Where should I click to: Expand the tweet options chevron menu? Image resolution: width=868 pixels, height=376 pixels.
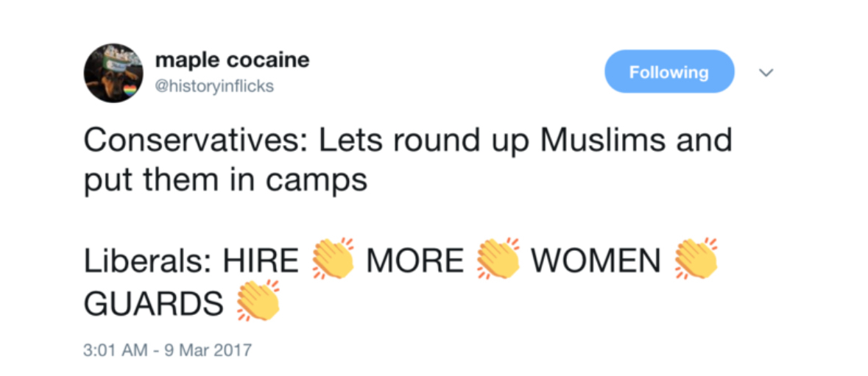tap(766, 73)
